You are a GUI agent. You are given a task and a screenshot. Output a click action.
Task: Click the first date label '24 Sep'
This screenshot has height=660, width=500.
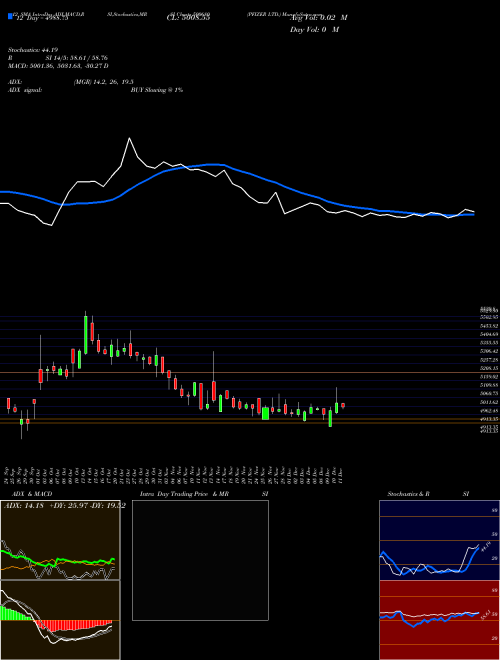(8, 475)
